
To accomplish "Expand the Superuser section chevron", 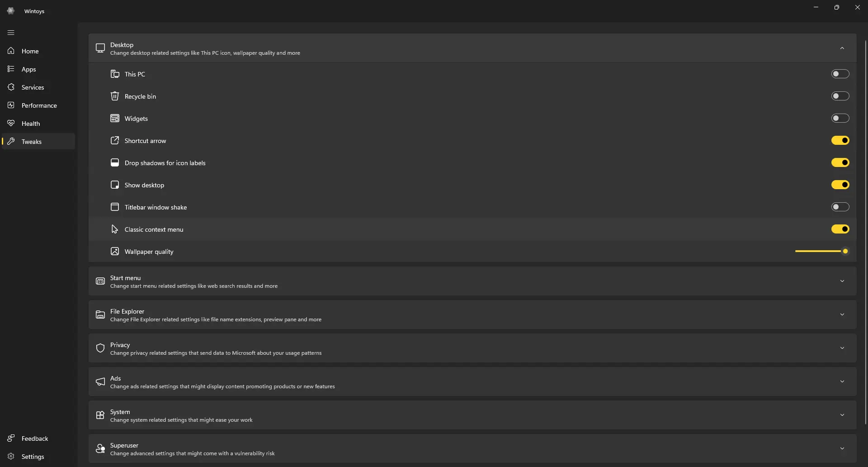I will [842, 448].
